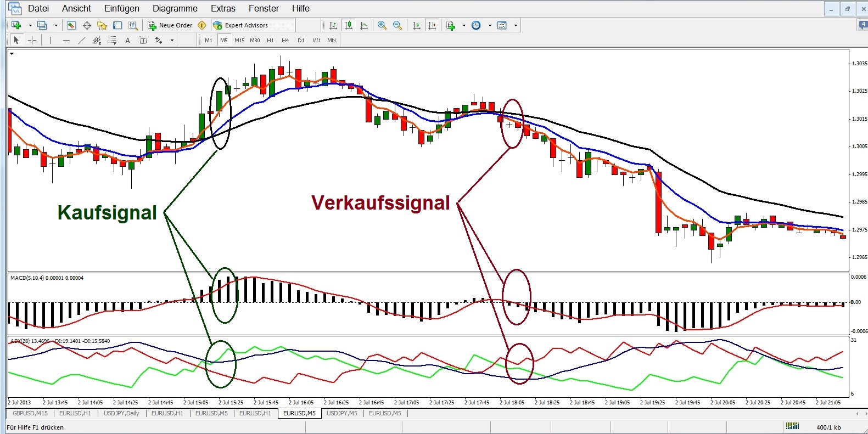The height and width of the screenshot is (434, 868).
Task: Switch chart to line chart type
Action: coord(364,25)
